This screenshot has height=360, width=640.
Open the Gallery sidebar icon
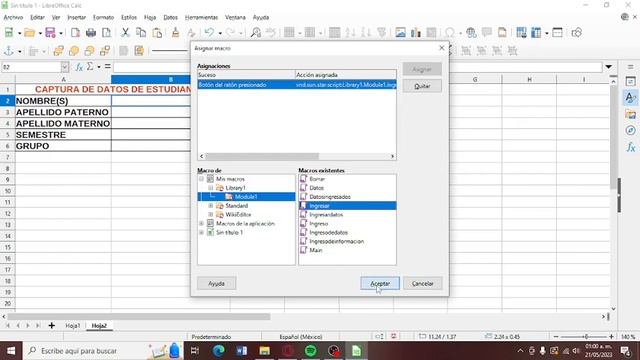tap(631, 114)
